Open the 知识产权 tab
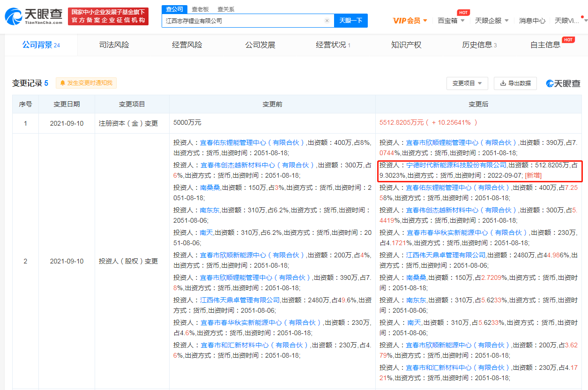This screenshot has height=390, width=588. click(406, 45)
